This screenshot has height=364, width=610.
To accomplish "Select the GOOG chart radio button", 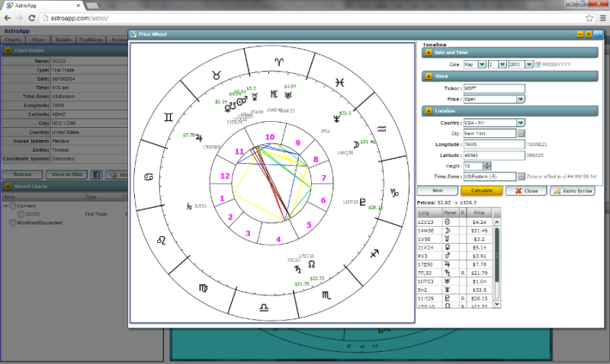I will coord(21,214).
